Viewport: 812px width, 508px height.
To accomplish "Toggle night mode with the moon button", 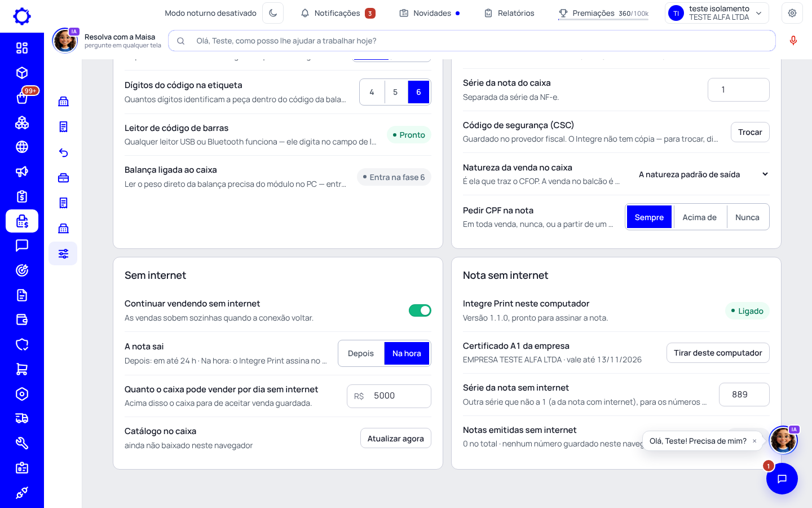I will pos(273,13).
